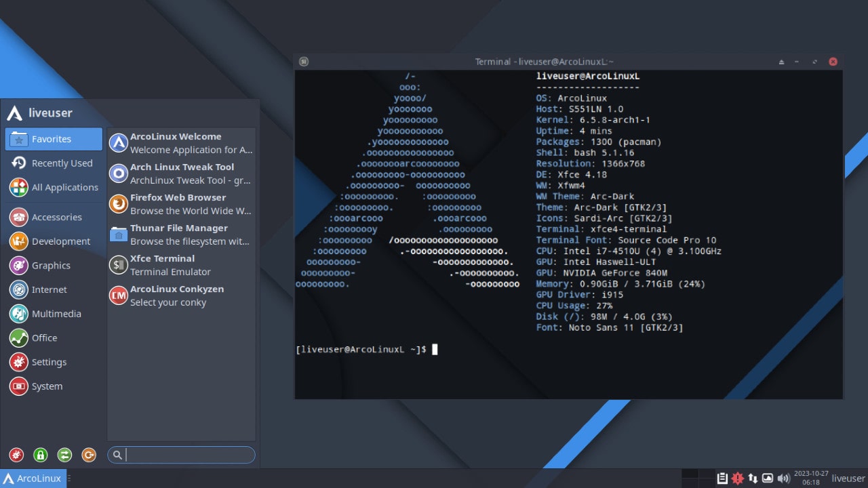Viewport: 868px width, 488px height.
Task: Click the terminal prompt line [liveuser@ArcoLinuxL ~]$
Action: click(361, 350)
